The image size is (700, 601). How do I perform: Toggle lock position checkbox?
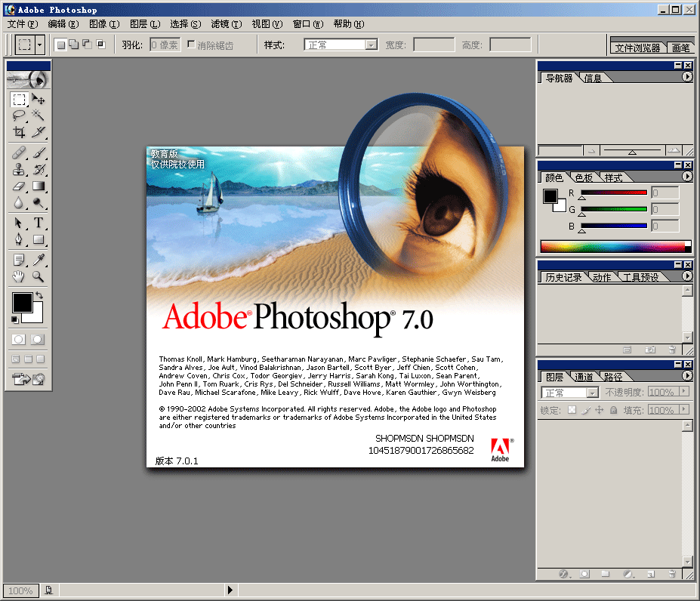[x=599, y=410]
